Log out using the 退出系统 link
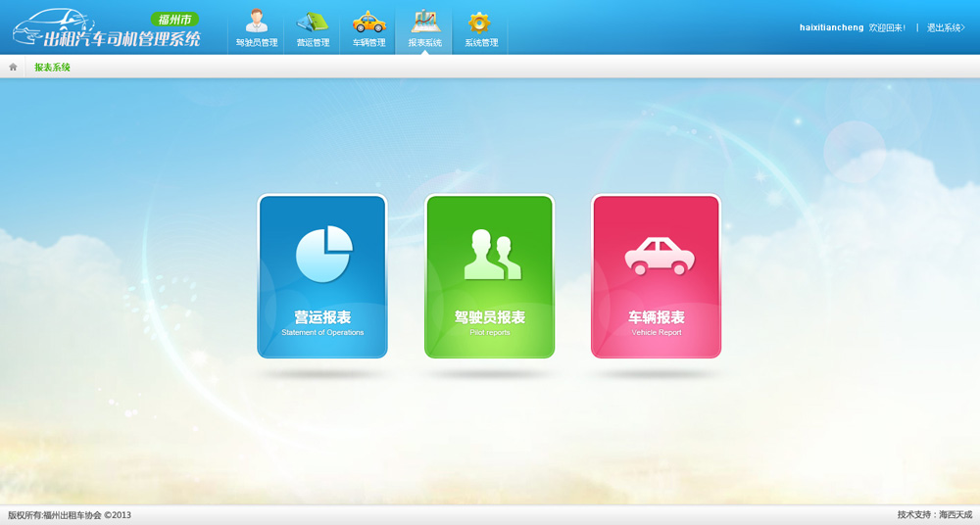980x525 pixels. click(x=946, y=27)
